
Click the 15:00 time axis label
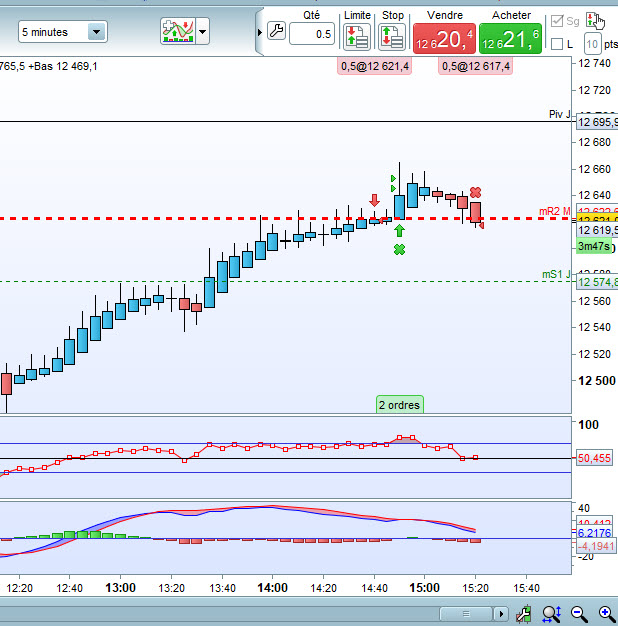[x=424, y=588]
